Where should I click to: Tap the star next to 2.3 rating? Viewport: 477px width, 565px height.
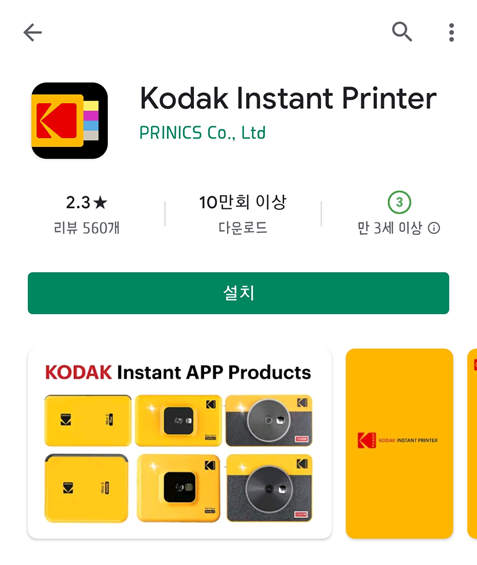[100, 203]
